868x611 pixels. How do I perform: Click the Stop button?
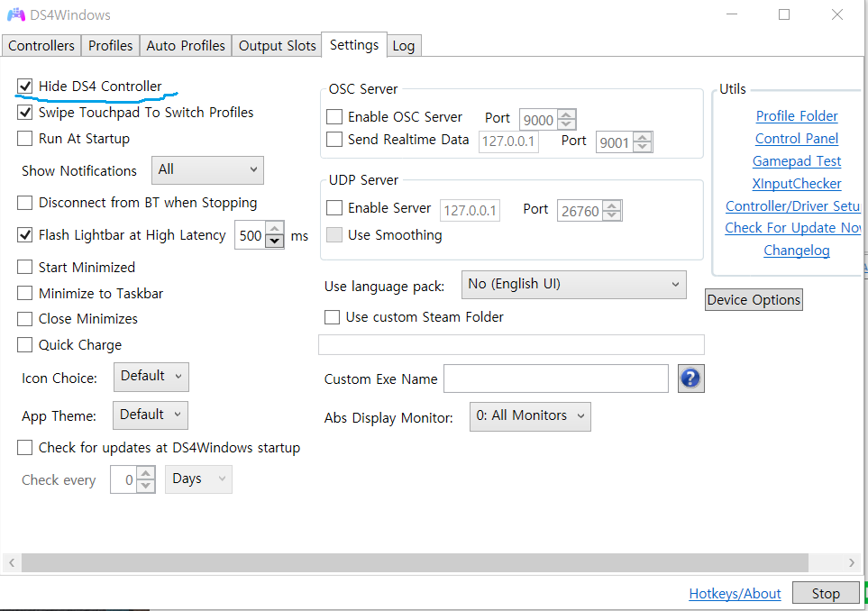point(826,593)
